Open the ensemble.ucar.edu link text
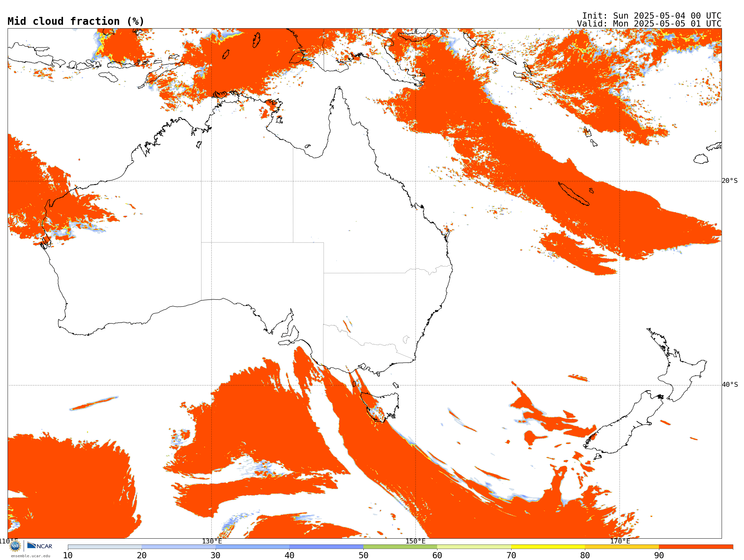The image size is (744, 560). [30, 556]
